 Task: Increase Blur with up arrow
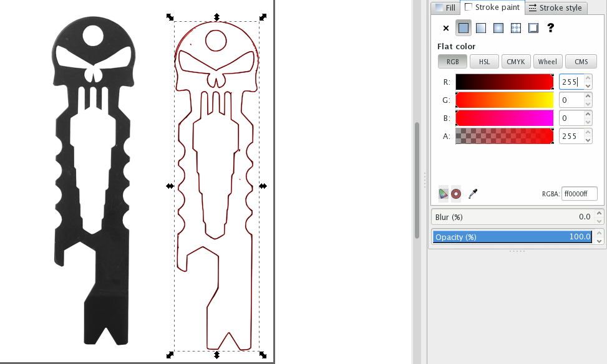[600, 213]
